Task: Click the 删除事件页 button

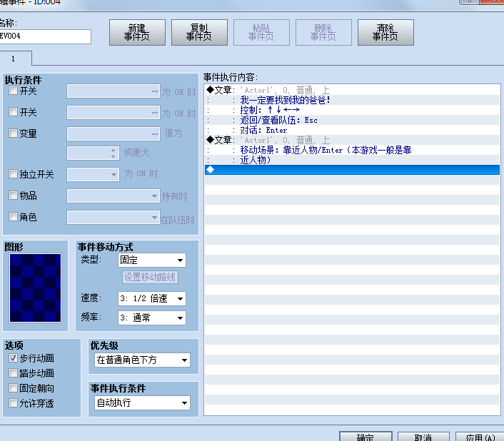Action: [x=323, y=32]
